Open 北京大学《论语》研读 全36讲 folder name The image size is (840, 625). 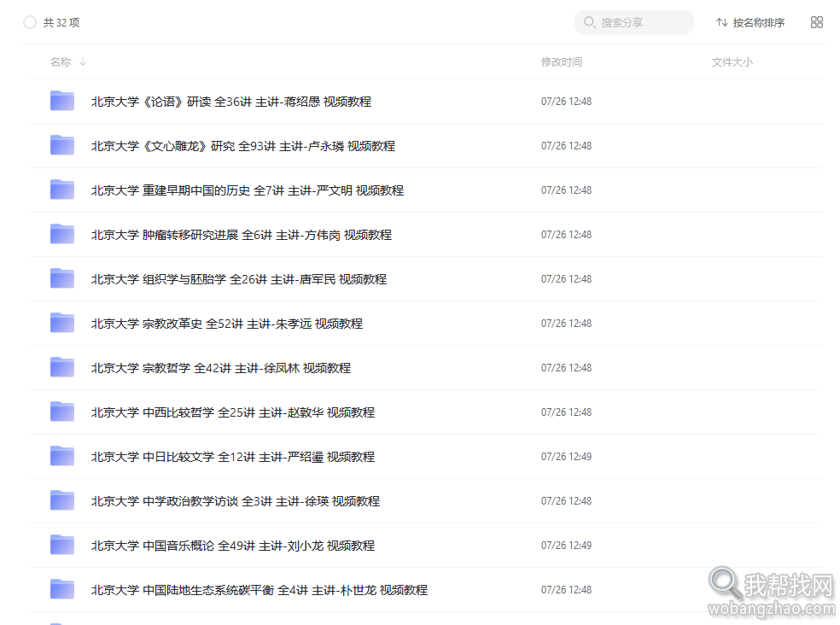click(230, 102)
